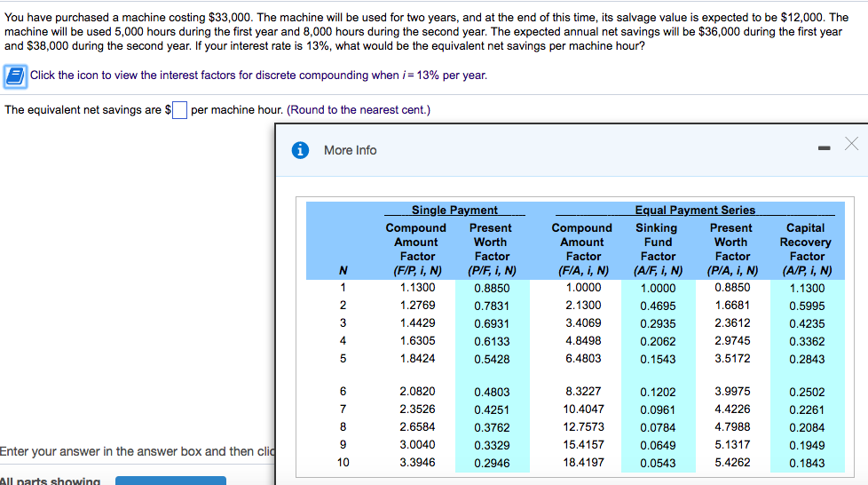
Task: Select the (P/F, i, N) column header
Action: [x=492, y=271]
